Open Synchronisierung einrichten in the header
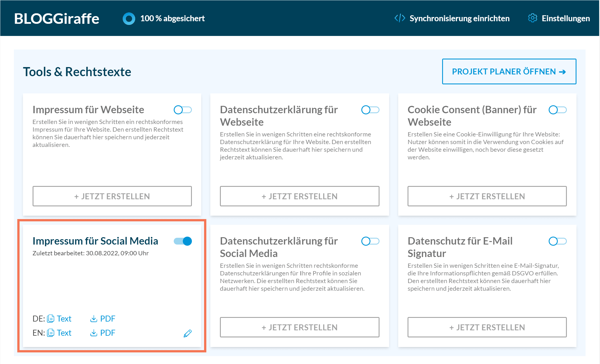600x364 pixels. 459,18
